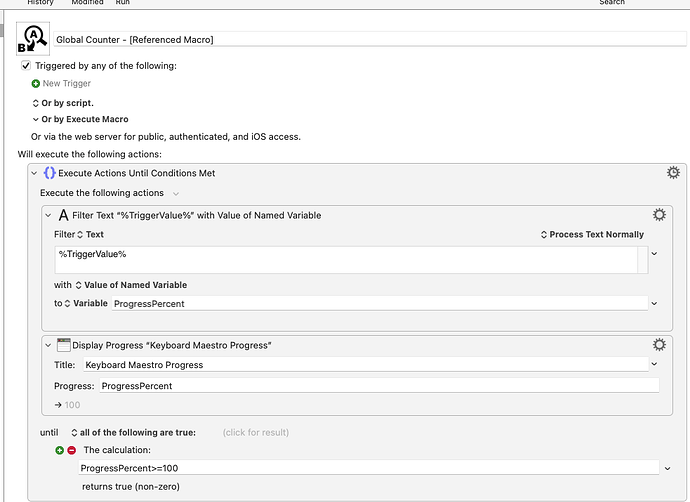Click 'returns true (non-zero)' condition option
The width and height of the screenshot is (690, 502).
(131, 487)
